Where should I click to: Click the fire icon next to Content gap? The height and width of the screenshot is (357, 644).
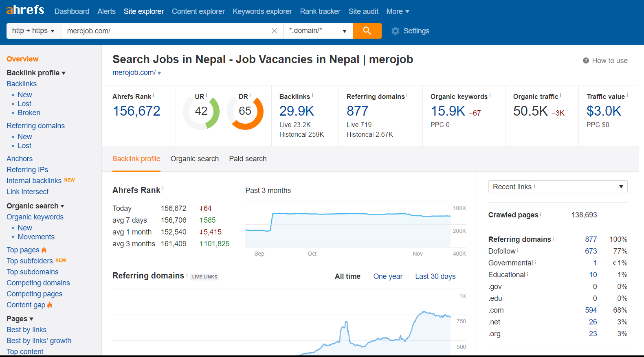click(50, 305)
